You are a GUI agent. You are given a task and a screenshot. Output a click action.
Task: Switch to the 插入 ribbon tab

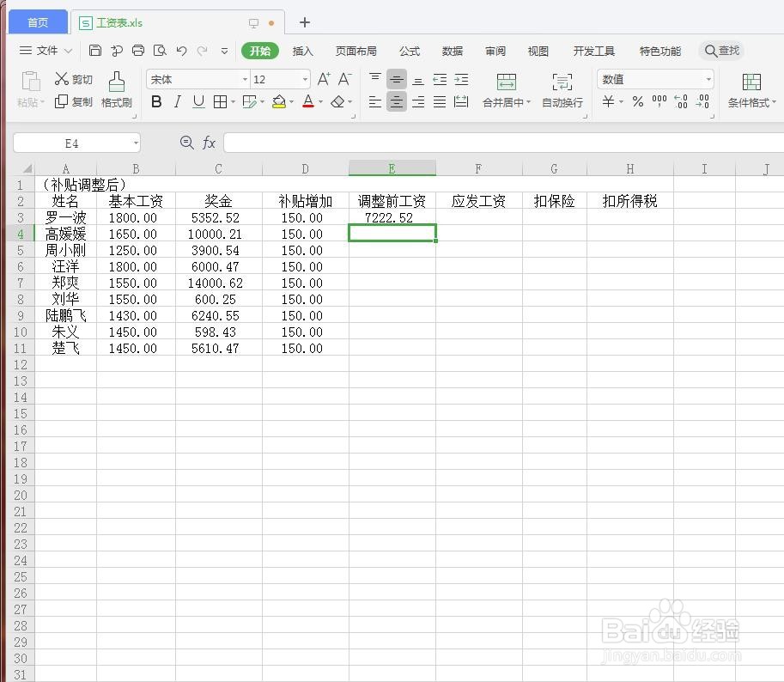click(x=303, y=51)
